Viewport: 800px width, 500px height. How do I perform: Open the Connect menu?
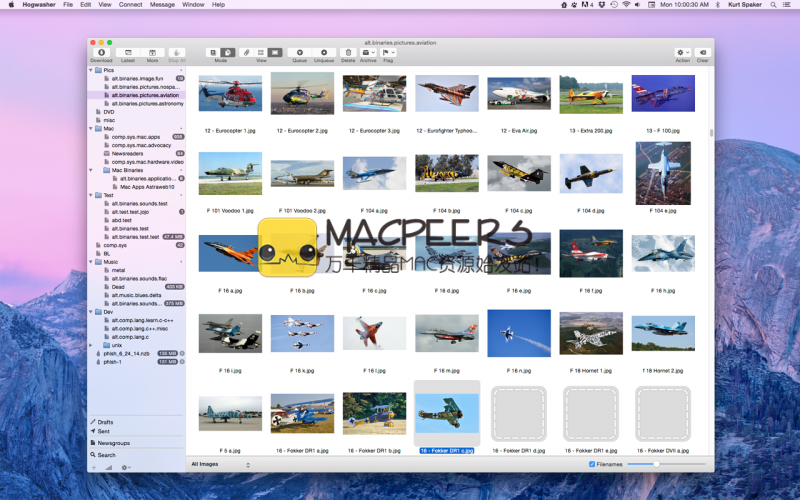coord(130,5)
